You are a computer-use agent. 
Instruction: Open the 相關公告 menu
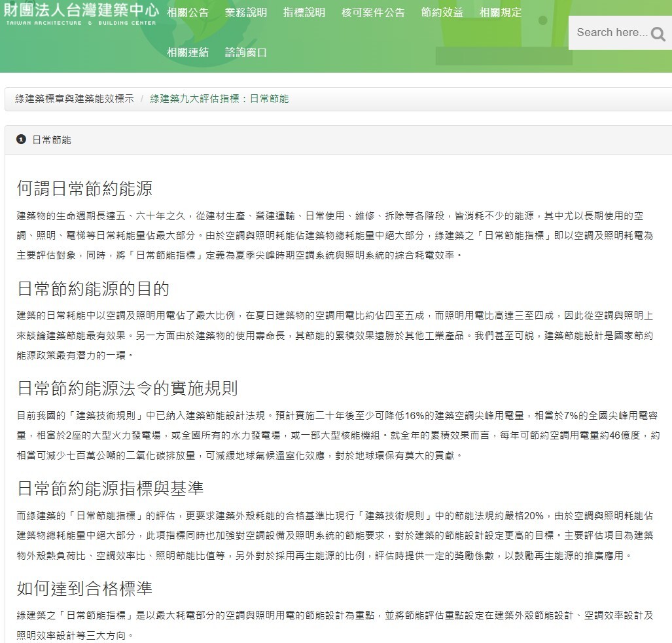pyautogui.click(x=188, y=12)
